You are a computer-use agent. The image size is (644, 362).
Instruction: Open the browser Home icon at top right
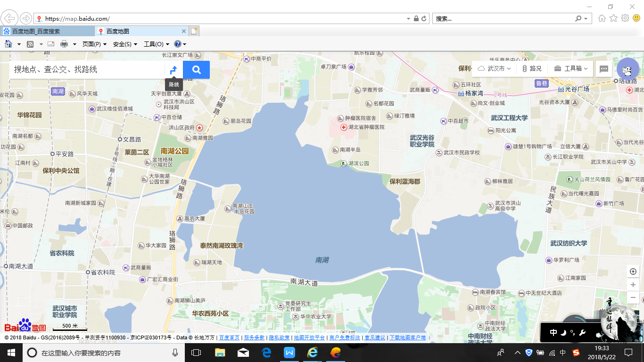pos(602,18)
